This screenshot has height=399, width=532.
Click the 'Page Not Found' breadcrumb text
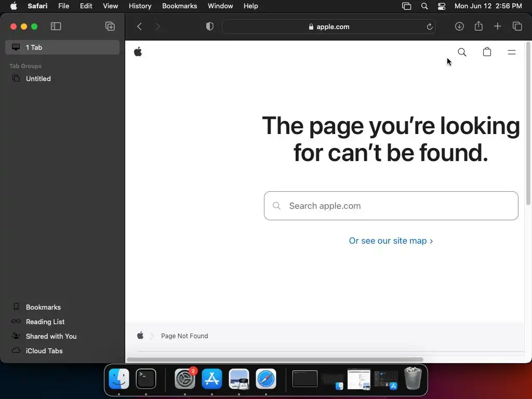[x=184, y=336]
